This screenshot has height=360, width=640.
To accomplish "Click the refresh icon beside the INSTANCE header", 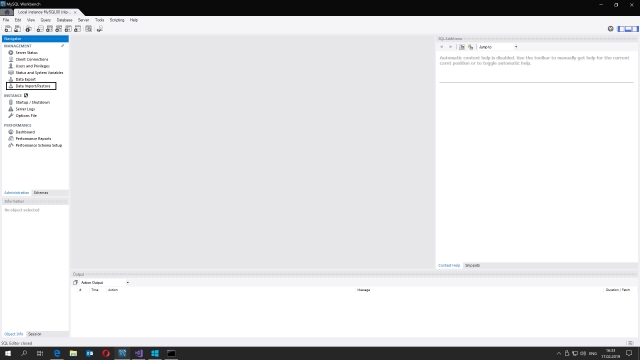I will (x=26, y=96).
